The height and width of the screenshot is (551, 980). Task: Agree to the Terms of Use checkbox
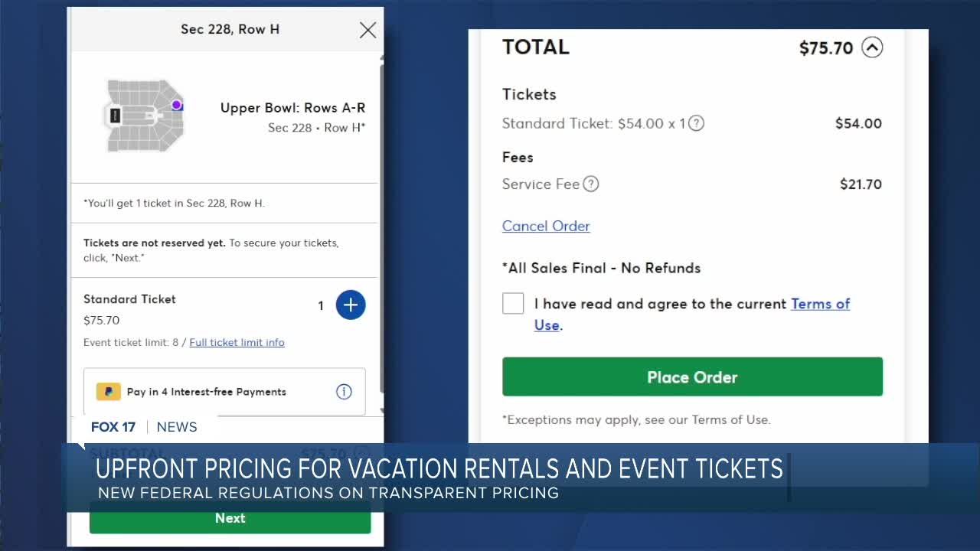coord(513,304)
